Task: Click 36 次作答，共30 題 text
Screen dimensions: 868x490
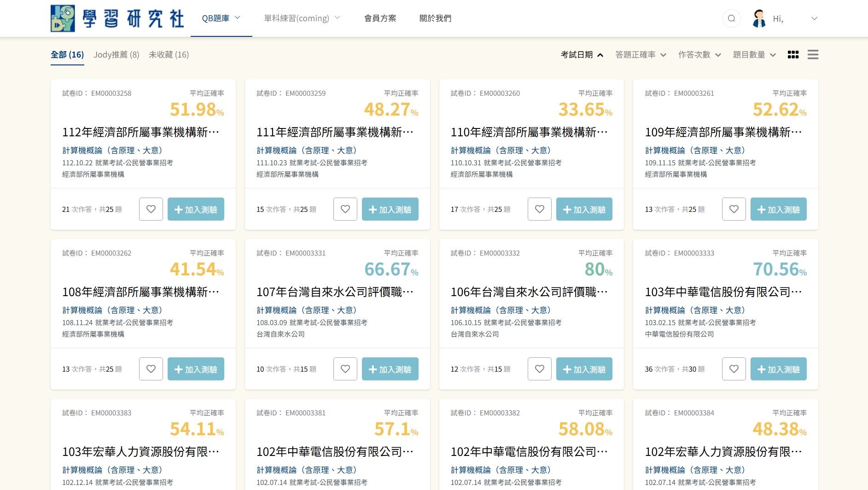Action: point(675,369)
